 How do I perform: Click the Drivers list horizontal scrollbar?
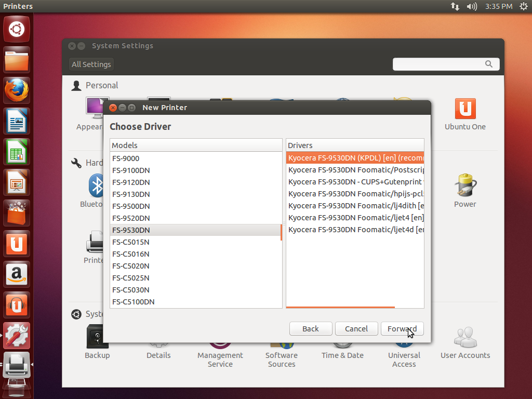coord(340,307)
